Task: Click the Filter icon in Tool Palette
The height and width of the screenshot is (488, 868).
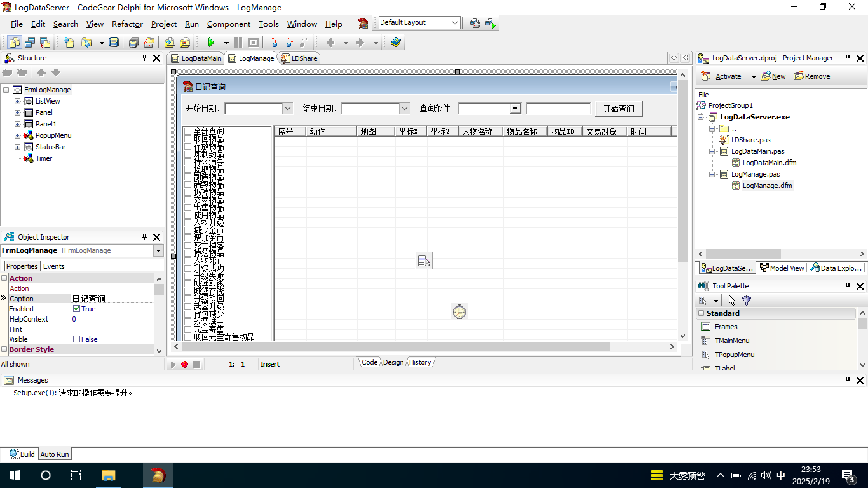Action: (747, 301)
